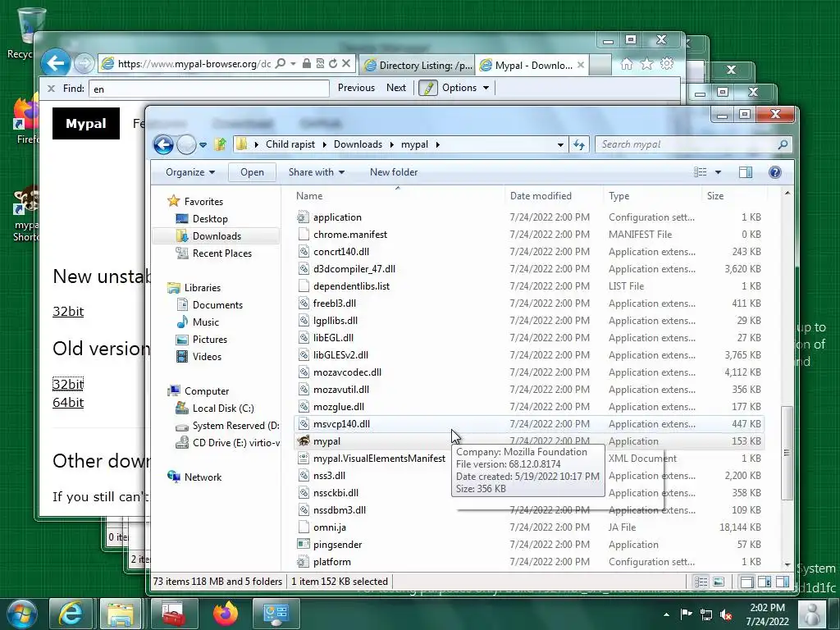Screen dimensions: 840x630
Task: Click the Search mypal field
Action: tap(693, 144)
